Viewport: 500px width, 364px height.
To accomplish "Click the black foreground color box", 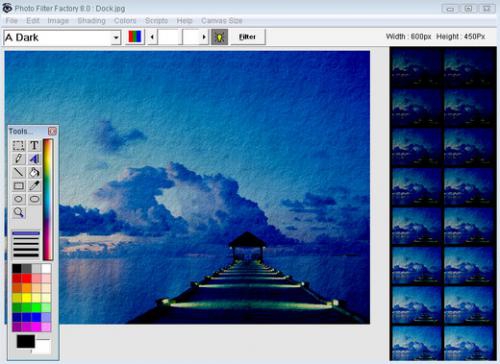I will point(26,342).
